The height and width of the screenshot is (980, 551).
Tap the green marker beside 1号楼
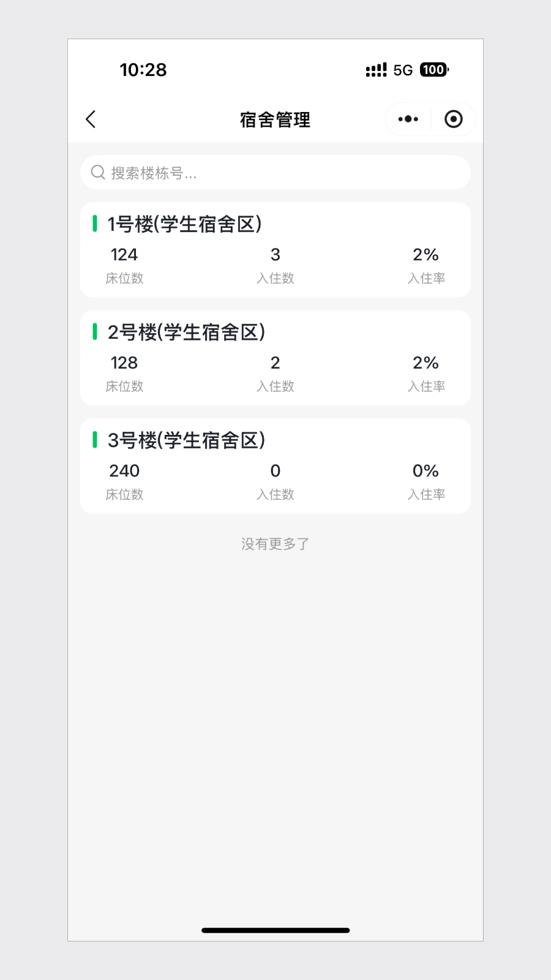click(x=95, y=224)
